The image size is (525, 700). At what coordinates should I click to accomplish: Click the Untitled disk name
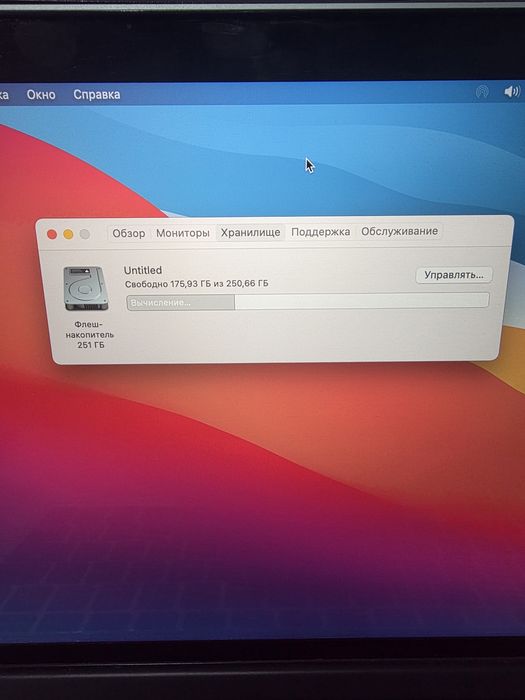(x=143, y=270)
